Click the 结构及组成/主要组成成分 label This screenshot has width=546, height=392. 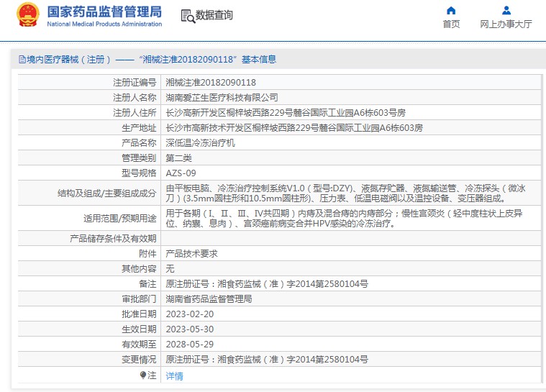107,193
